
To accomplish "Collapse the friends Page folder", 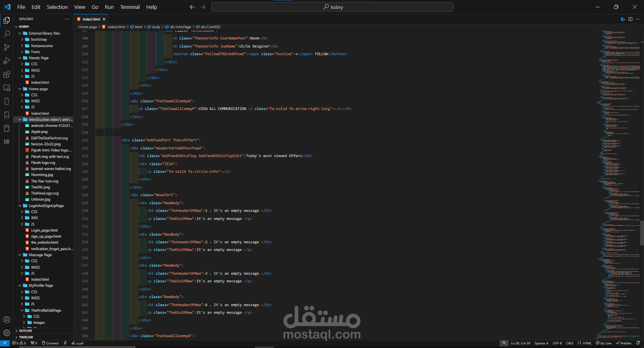I will (x=44, y=58).
